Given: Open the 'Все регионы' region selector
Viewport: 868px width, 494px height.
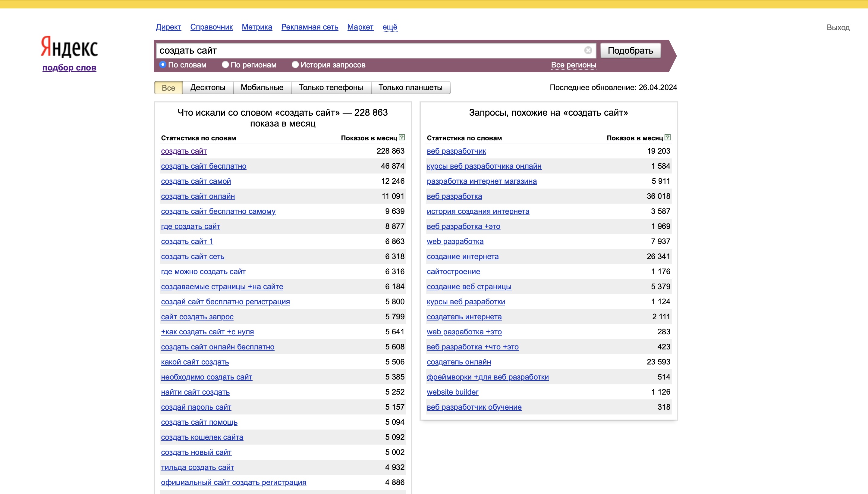Looking at the screenshot, I should [x=573, y=65].
